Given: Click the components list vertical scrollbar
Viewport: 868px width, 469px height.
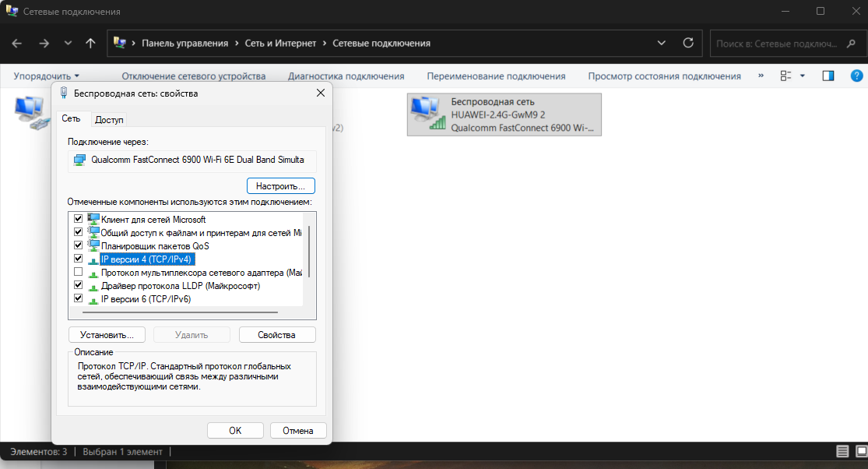Looking at the screenshot, I should coord(309,252).
